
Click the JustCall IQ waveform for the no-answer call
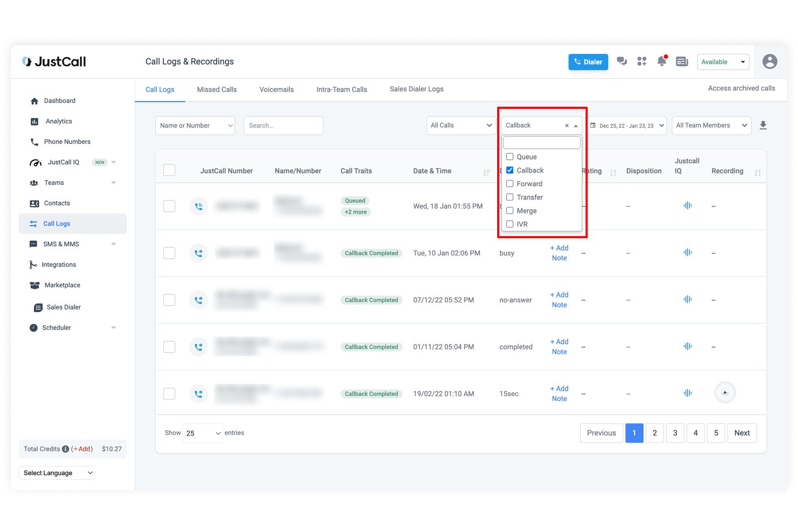[x=687, y=299]
